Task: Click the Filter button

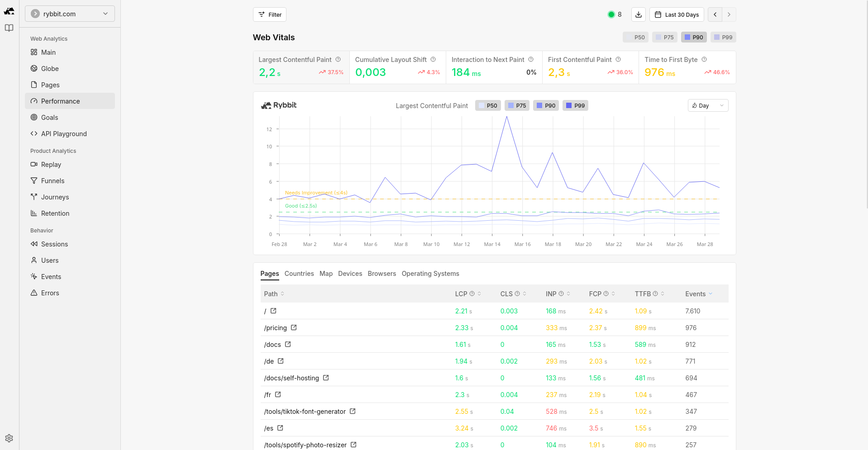Action: 269,14
